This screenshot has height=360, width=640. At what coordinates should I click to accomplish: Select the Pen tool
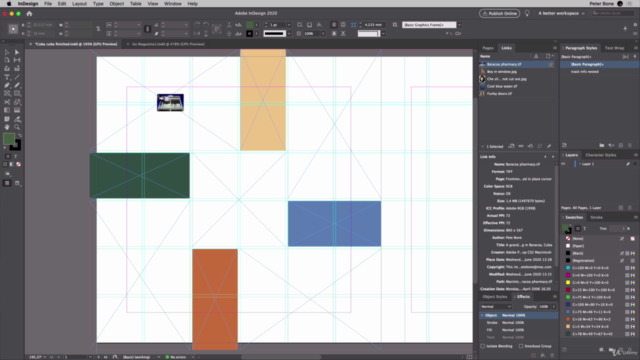(7, 85)
